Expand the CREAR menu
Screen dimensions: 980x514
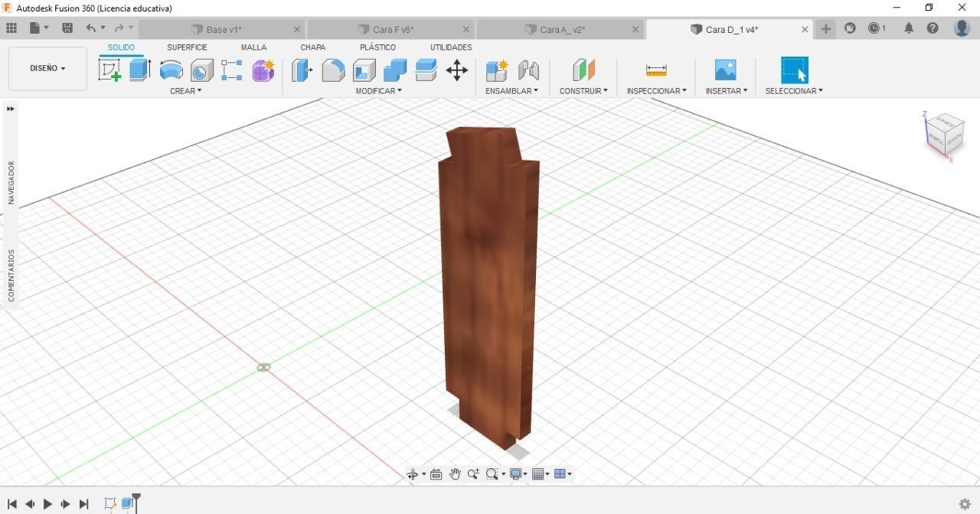185,91
